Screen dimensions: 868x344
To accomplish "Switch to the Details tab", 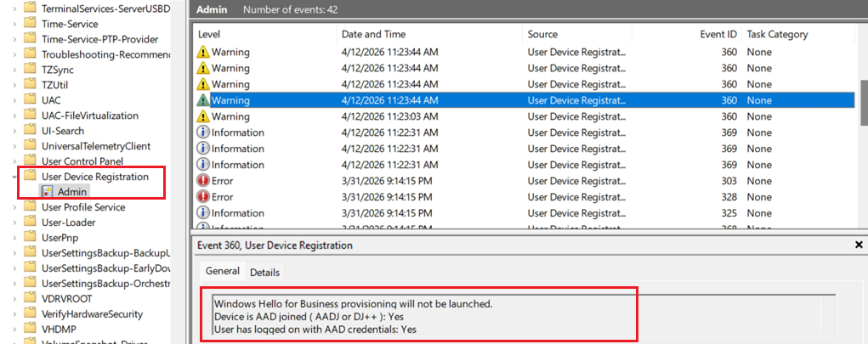I will (x=264, y=272).
